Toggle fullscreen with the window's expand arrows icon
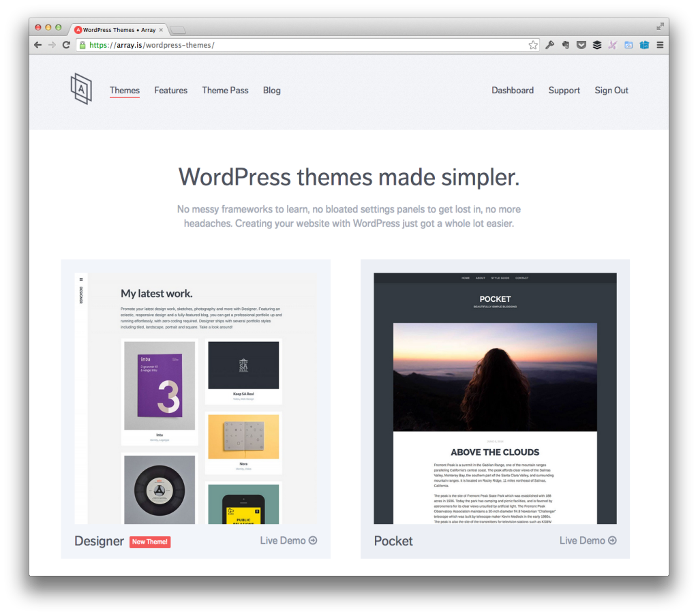This screenshot has height=616, width=698. [x=660, y=27]
